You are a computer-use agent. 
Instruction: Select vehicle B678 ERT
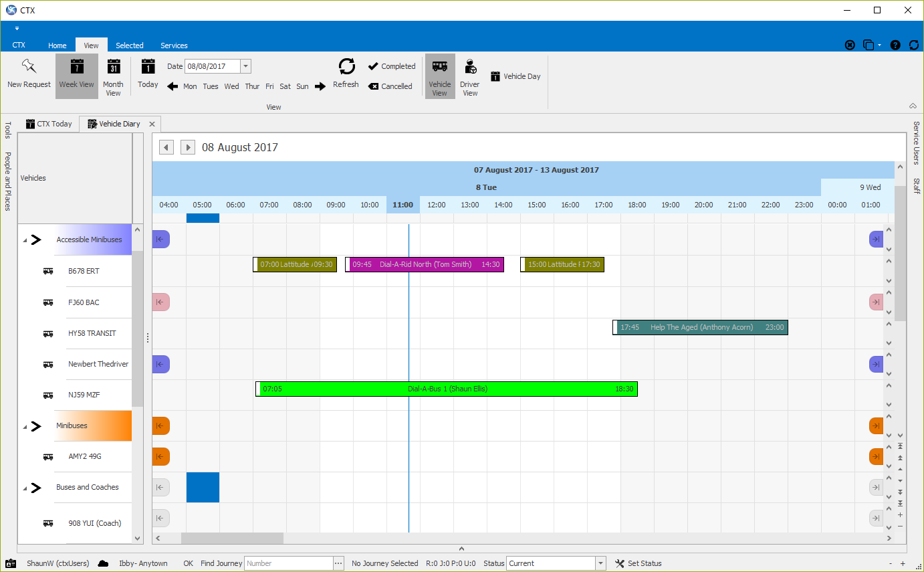pos(84,271)
